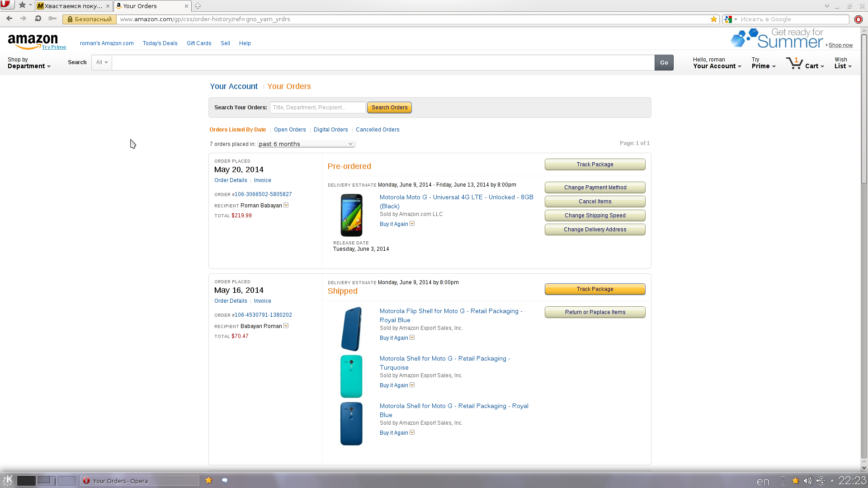The width and height of the screenshot is (868, 488).
Task: Select Orders Listed By Date
Action: 237,130
